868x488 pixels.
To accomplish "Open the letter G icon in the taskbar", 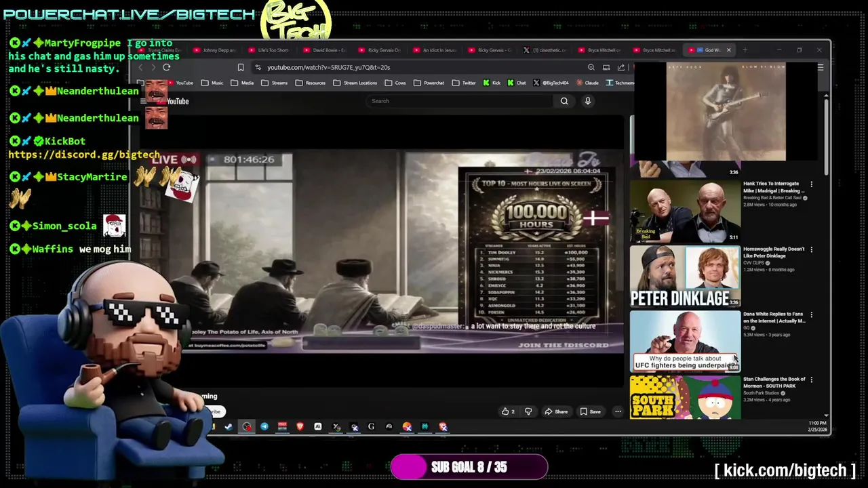I will coord(371,426).
